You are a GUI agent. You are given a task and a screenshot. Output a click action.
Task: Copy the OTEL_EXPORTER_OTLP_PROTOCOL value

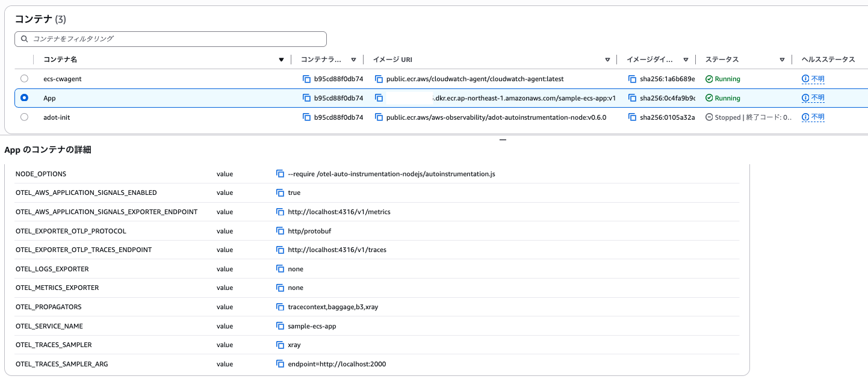pos(280,231)
